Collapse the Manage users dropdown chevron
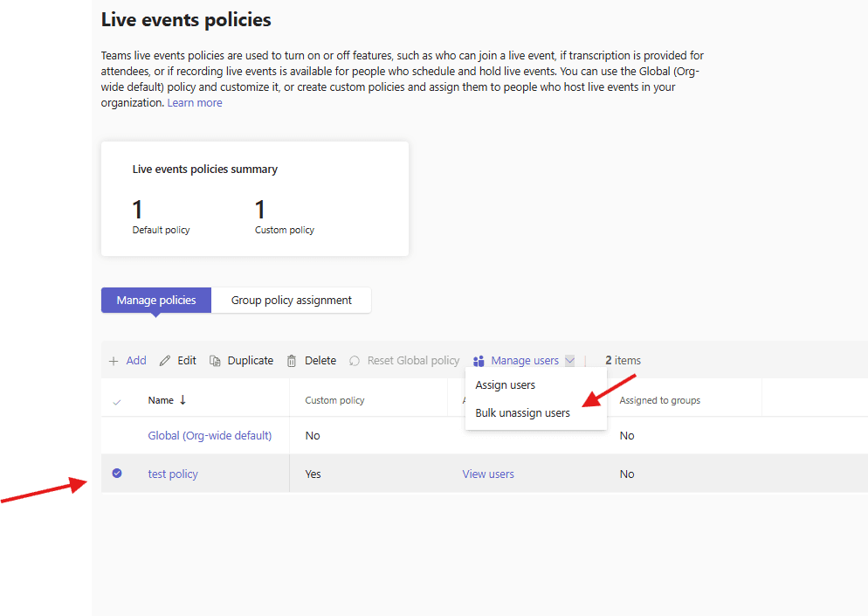Viewport: 868px width, 616px height. point(569,361)
